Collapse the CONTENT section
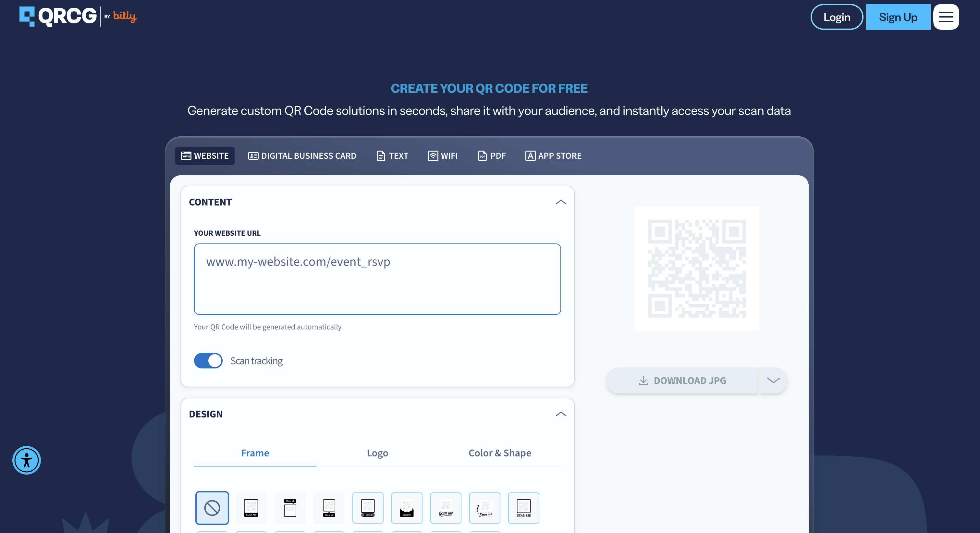The height and width of the screenshot is (533, 980). (x=561, y=202)
